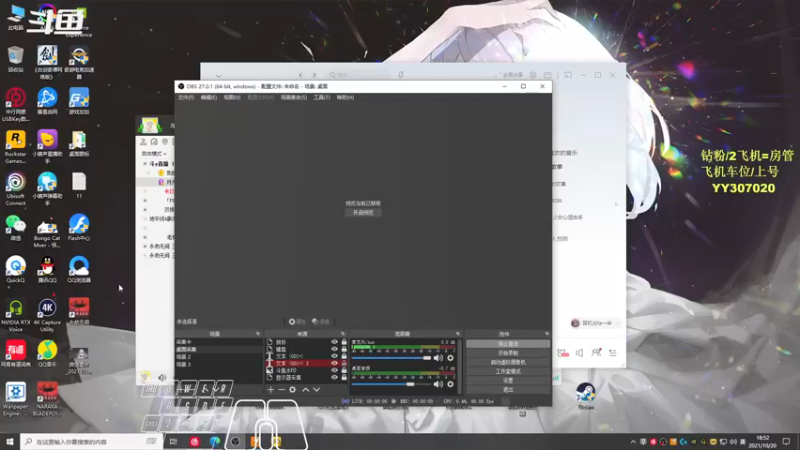Screen dimensions: 800x450
Task: Open NARAKA BLADEPOINT desktop icon
Action: click(47, 399)
